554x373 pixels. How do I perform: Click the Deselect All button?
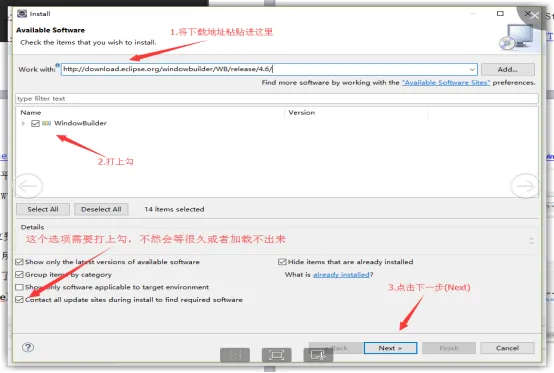tap(101, 209)
